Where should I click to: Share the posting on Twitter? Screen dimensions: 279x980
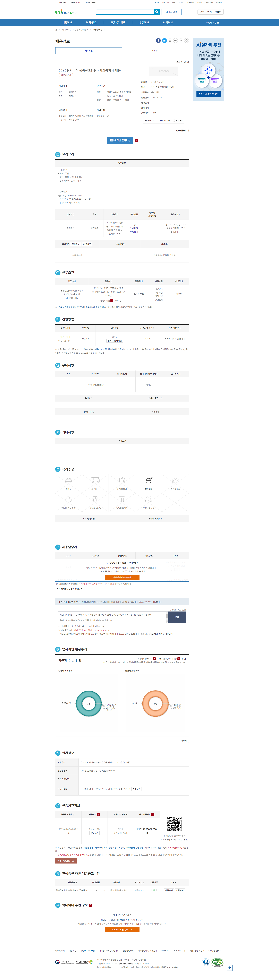tap(164, 40)
